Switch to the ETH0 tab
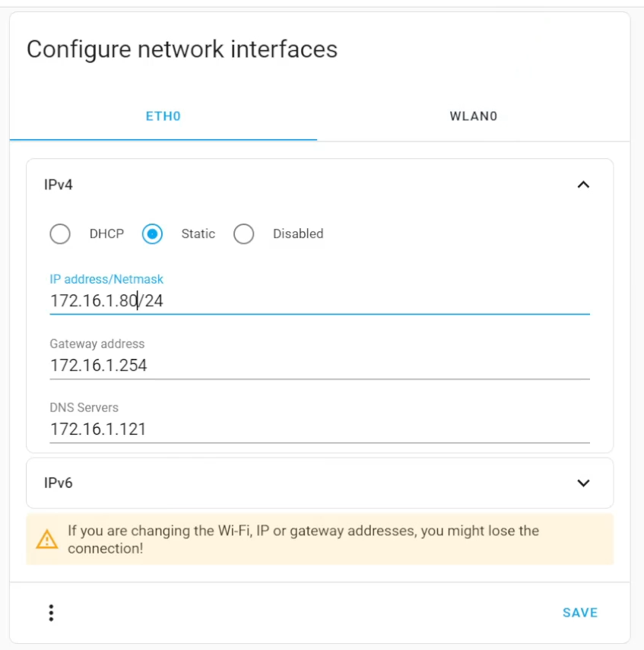This screenshot has width=644, height=650. 163,117
